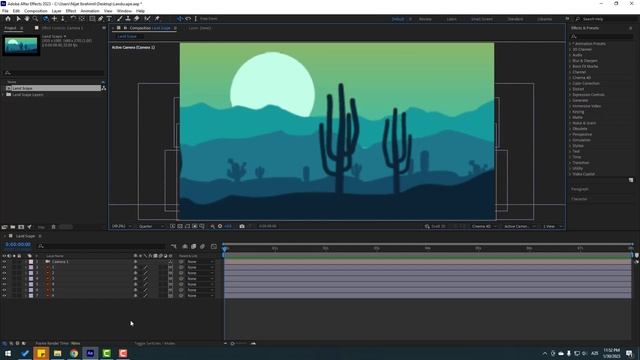Open the Active Camera view dropdown
This screenshot has width=640, height=360.
tap(519, 226)
